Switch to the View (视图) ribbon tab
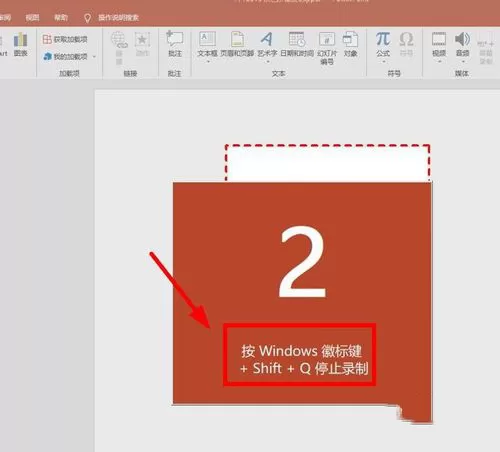Screen dimensions: 500x452 32,17
